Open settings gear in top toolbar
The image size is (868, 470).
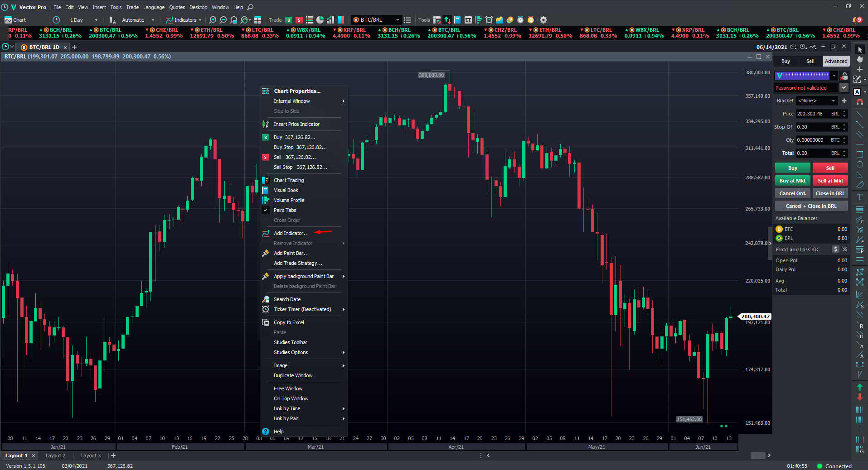(x=543, y=20)
